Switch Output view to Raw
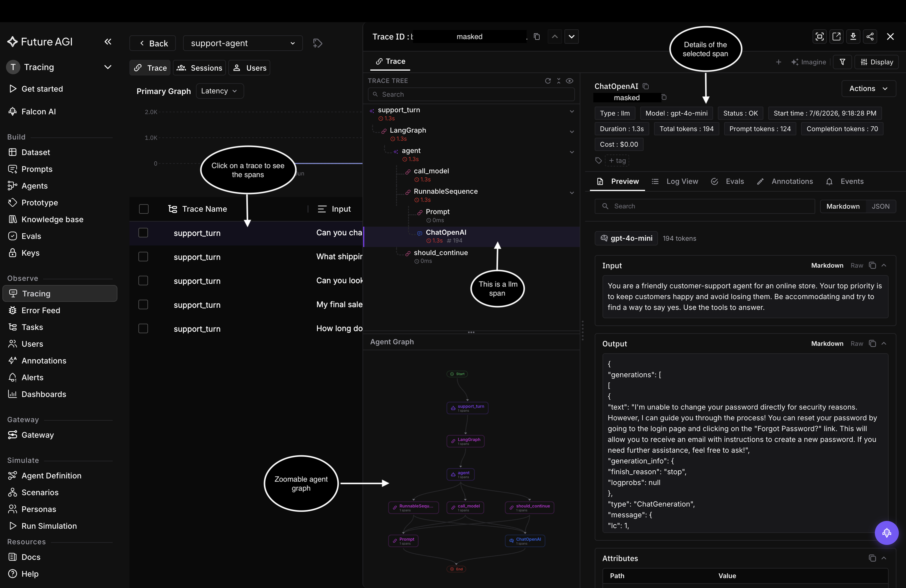Viewport: 906px width, 588px height. (x=857, y=343)
